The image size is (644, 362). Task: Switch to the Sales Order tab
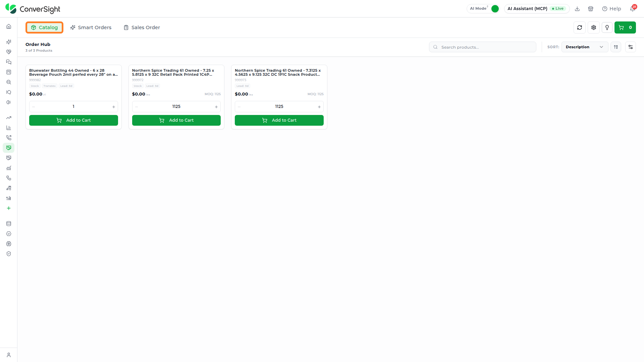coord(142,27)
